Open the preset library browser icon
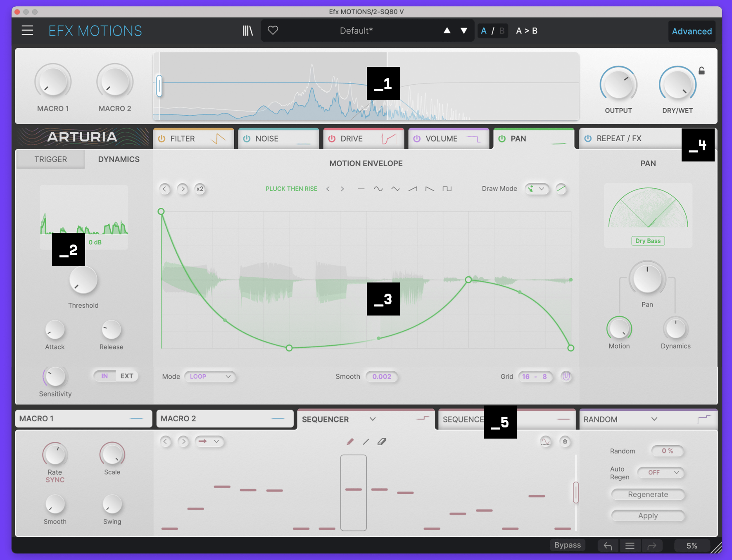Screen dimensions: 732x560 [247, 31]
